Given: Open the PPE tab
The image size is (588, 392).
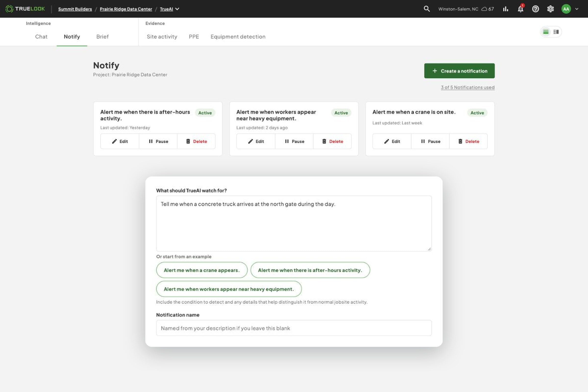Looking at the screenshot, I should [x=194, y=37].
